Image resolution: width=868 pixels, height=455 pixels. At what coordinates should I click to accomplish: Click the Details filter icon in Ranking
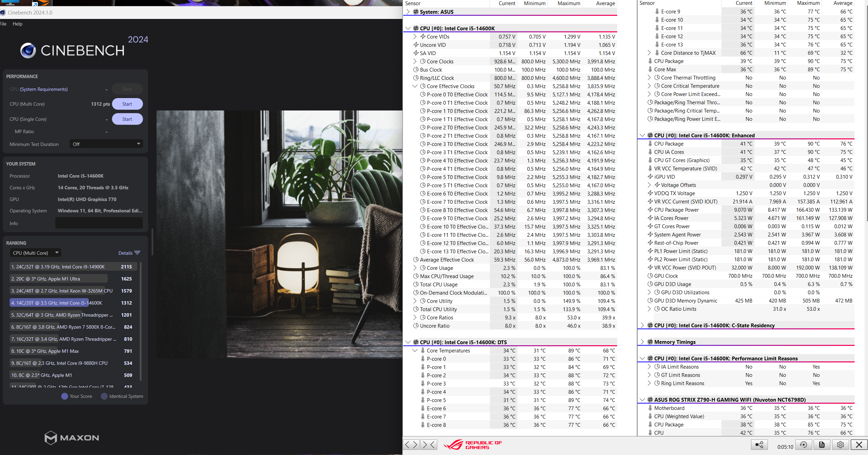pyautogui.click(x=138, y=253)
